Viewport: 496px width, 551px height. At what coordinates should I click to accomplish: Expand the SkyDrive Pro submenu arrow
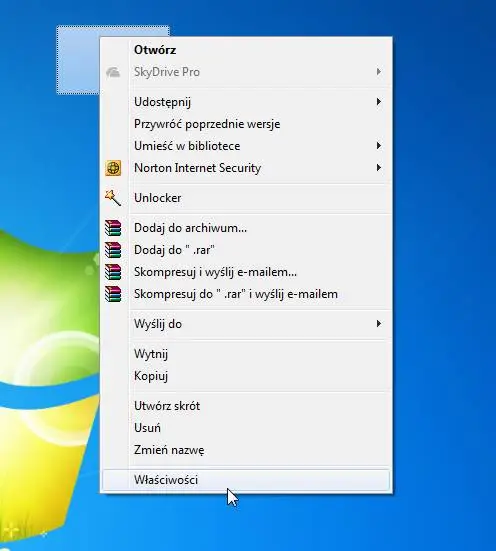pyautogui.click(x=379, y=72)
